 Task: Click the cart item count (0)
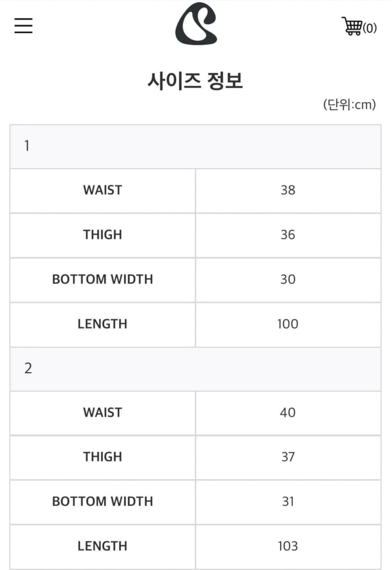(370, 28)
